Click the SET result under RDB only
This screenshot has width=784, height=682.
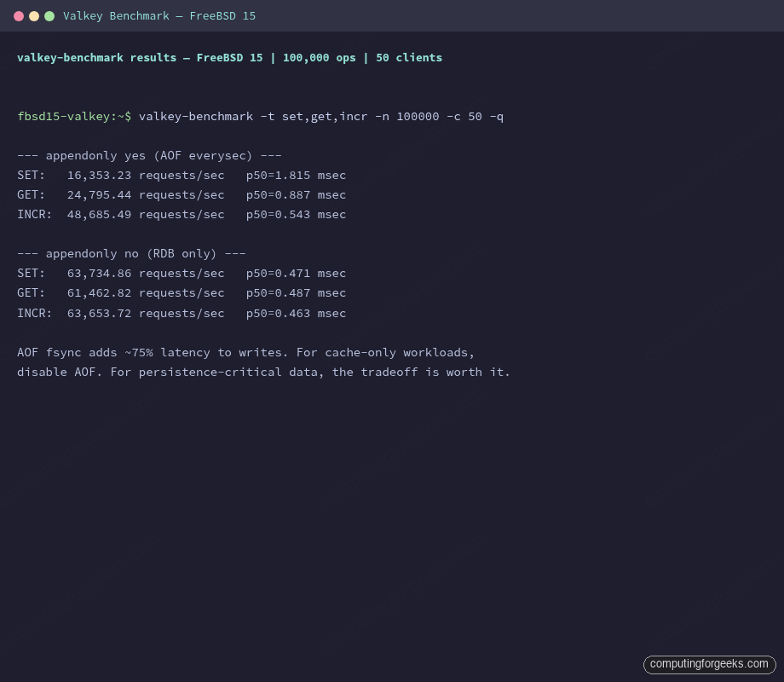point(182,273)
